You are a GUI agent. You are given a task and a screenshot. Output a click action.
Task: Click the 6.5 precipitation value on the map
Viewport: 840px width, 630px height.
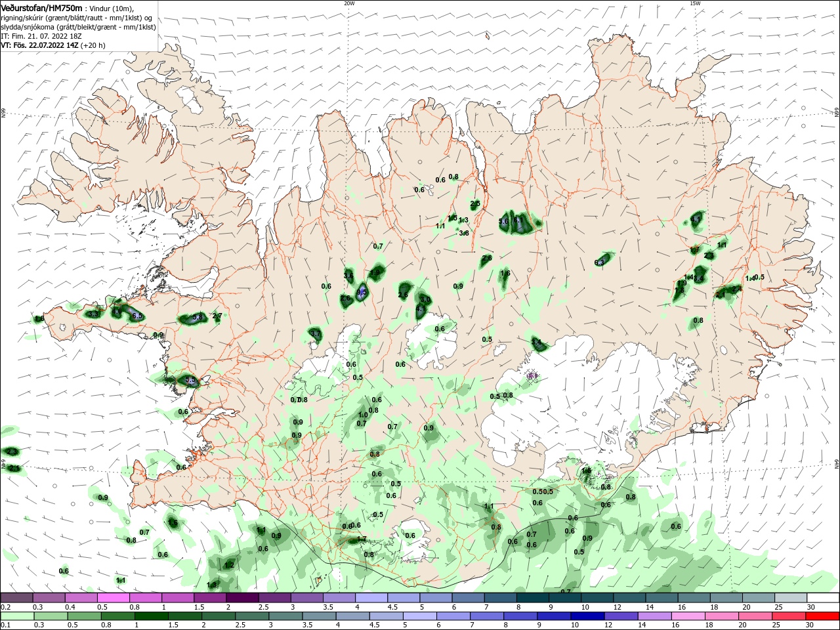[x=137, y=316]
